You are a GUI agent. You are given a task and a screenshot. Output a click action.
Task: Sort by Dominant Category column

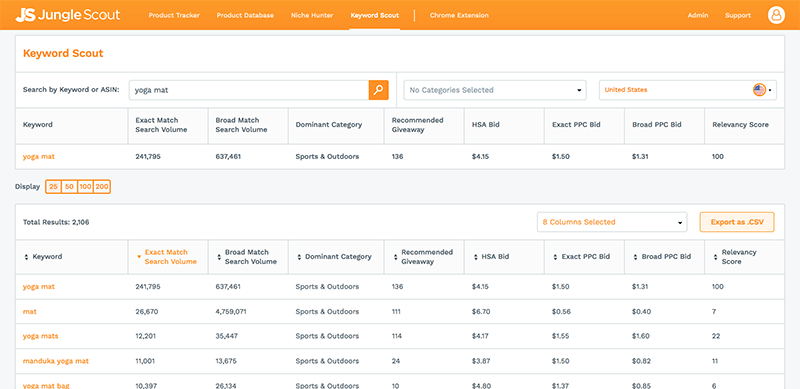[299, 257]
